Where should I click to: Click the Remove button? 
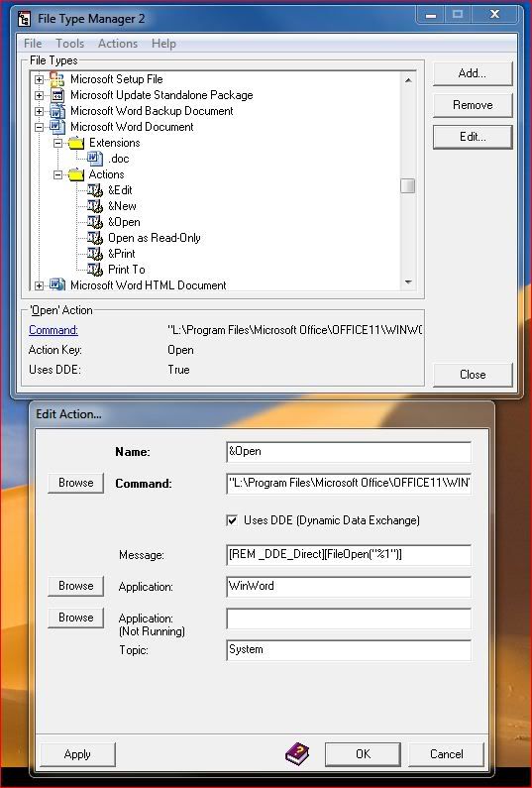(x=473, y=105)
